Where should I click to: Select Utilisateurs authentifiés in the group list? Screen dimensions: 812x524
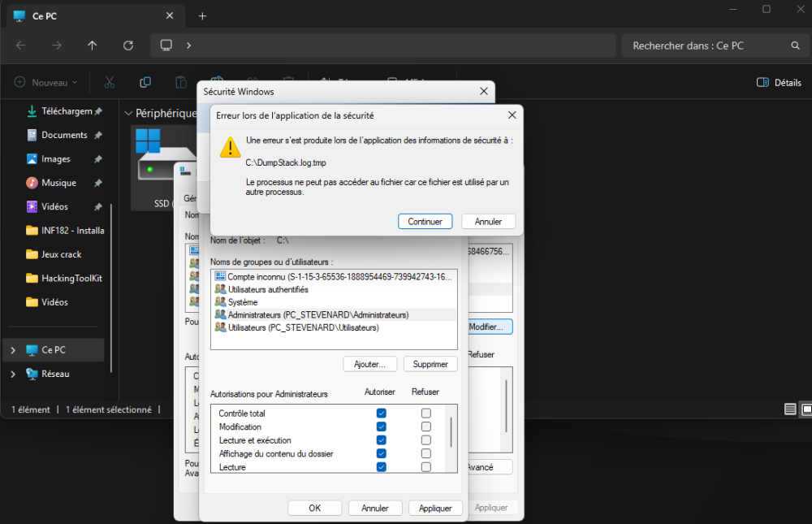pyautogui.click(x=268, y=289)
